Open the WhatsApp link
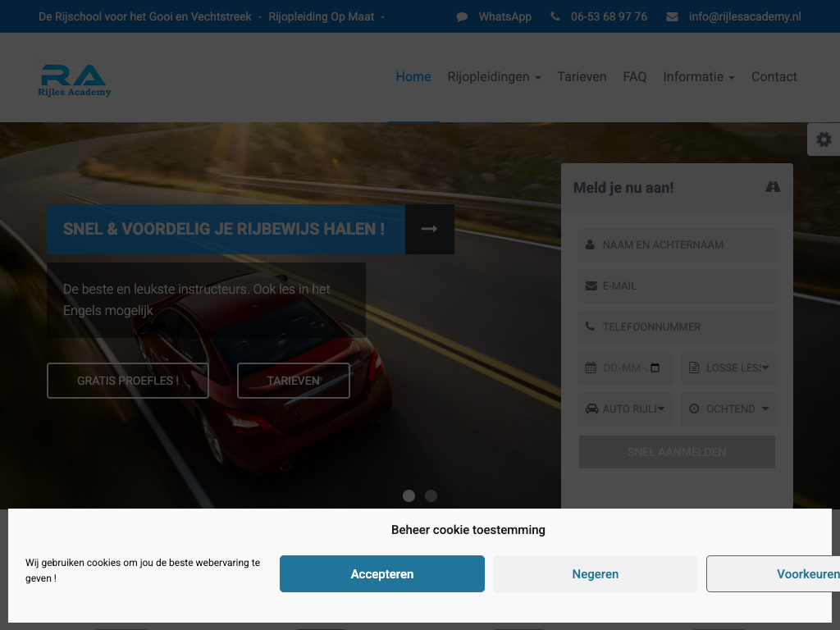The image size is (840, 630). coord(504,16)
